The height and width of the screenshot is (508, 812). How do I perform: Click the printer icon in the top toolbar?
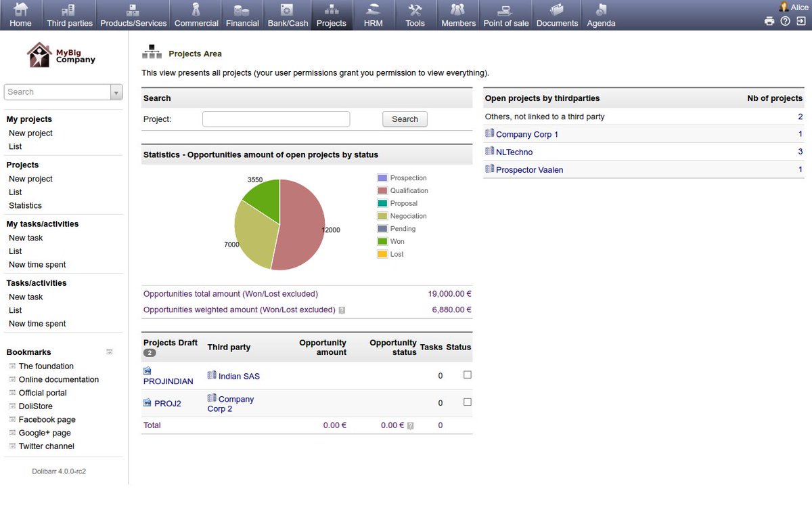[x=769, y=21]
